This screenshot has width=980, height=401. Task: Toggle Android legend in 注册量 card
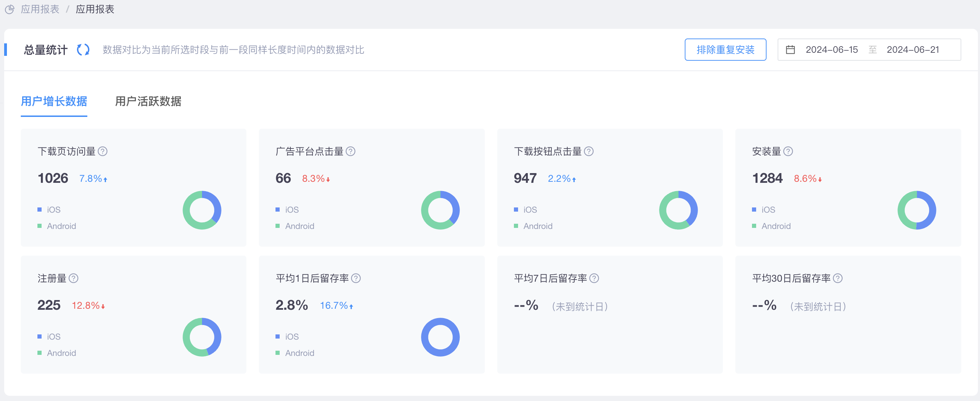[x=57, y=353]
